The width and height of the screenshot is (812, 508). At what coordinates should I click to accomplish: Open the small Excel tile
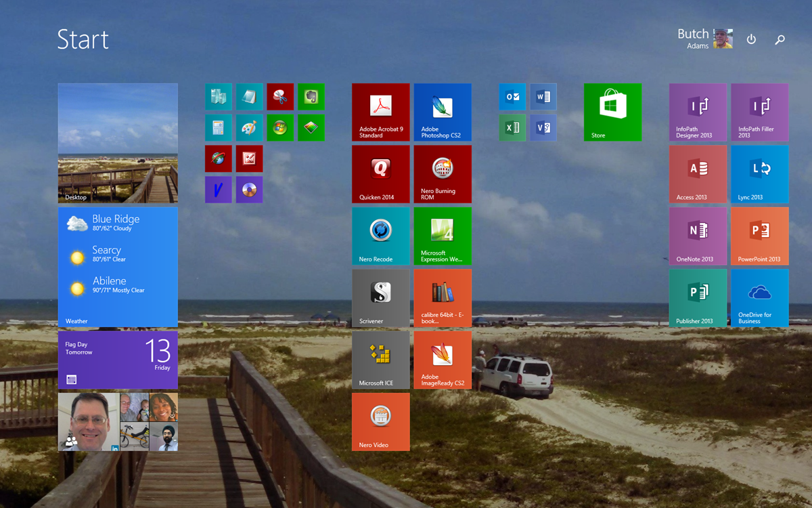pyautogui.click(x=513, y=128)
